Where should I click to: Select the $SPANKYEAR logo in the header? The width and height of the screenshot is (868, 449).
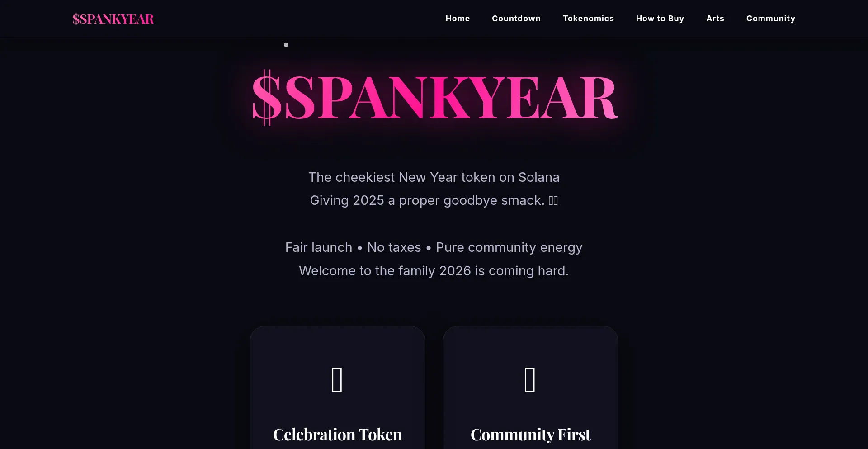click(113, 19)
